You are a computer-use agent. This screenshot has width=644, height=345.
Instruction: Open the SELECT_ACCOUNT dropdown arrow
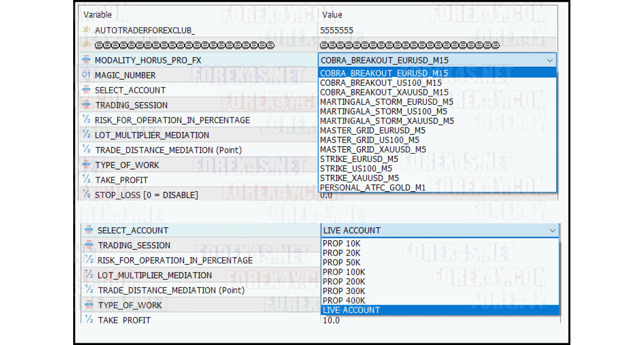(553, 230)
